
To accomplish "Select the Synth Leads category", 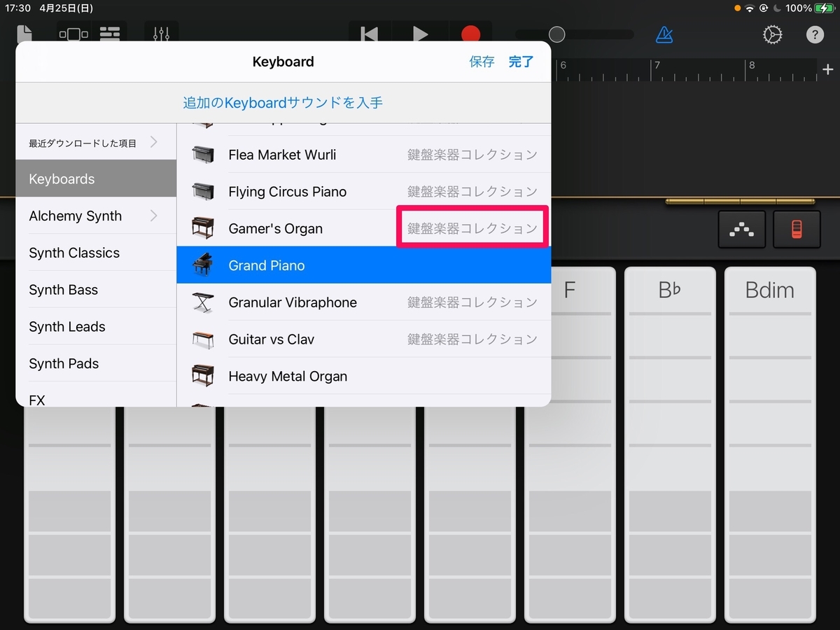I will click(x=96, y=327).
